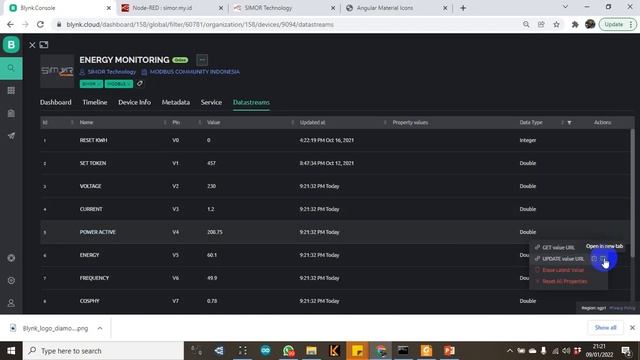The width and height of the screenshot is (640, 360).
Task: Select the Datastreams tab
Action: (x=251, y=102)
